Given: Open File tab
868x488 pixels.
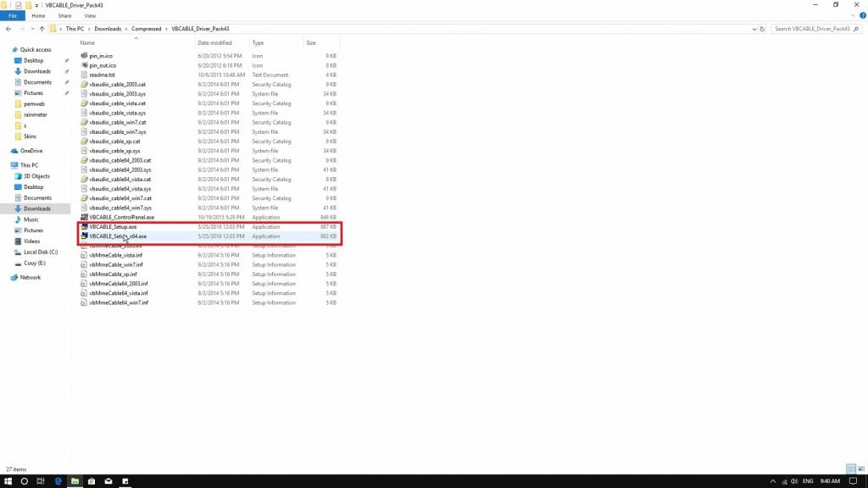Looking at the screenshot, I should pyautogui.click(x=12, y=16).
